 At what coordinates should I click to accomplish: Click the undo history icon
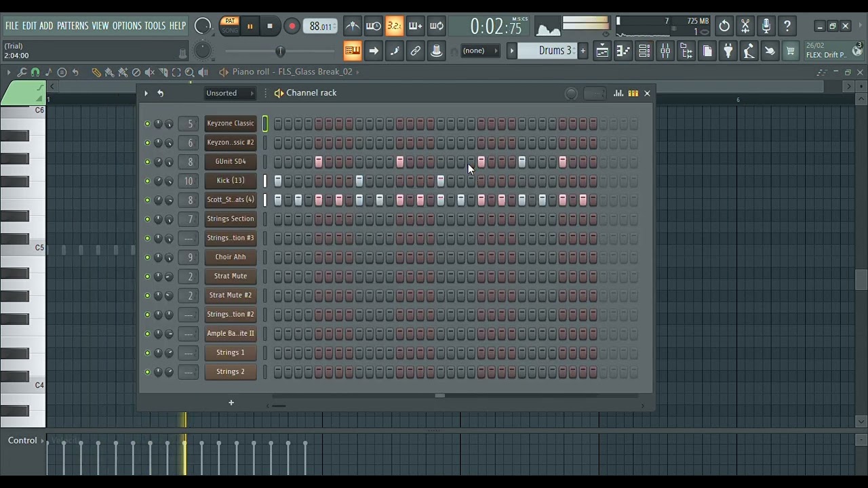724,26
